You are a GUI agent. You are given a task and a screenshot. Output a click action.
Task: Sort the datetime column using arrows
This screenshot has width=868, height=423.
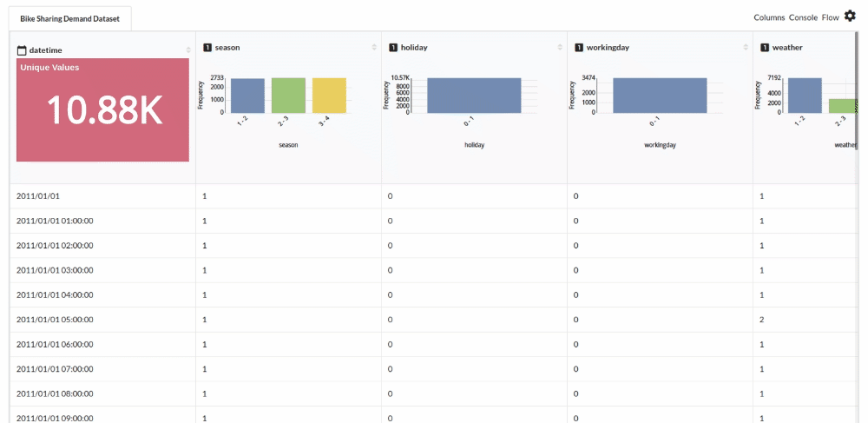click(x=188, y=50)
